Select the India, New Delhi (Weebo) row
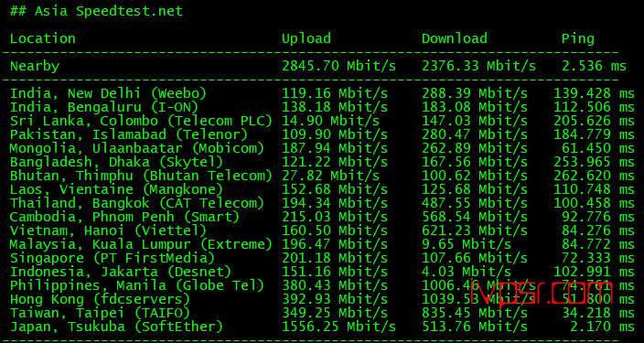Viewport: 644px width, 343px height. coord(322,93)
